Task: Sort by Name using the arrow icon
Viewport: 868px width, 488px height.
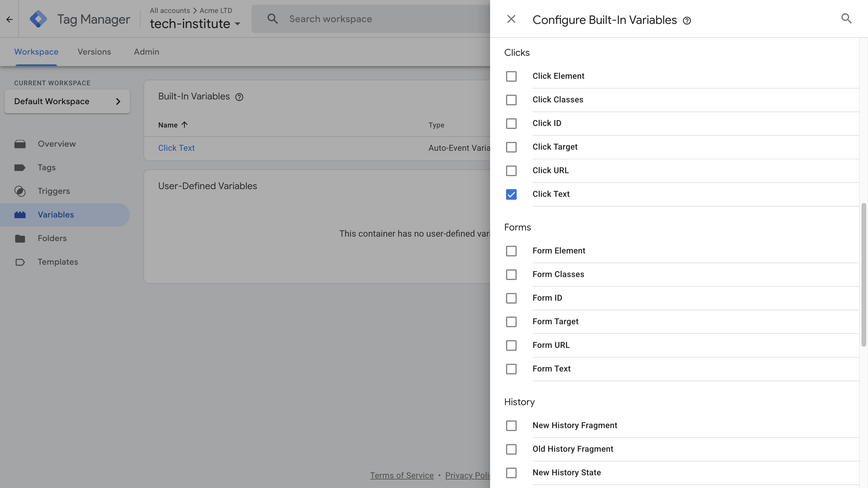Action: tap(184, 125)
